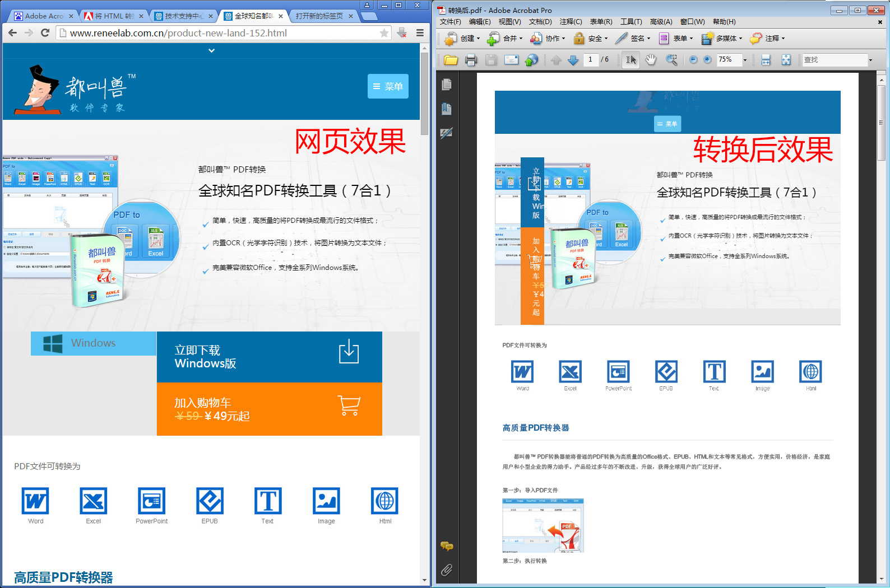This screenshot has height=588, width=890.
Task: Click the Fit width scrolling icon
Action: [x=766, y=60]
